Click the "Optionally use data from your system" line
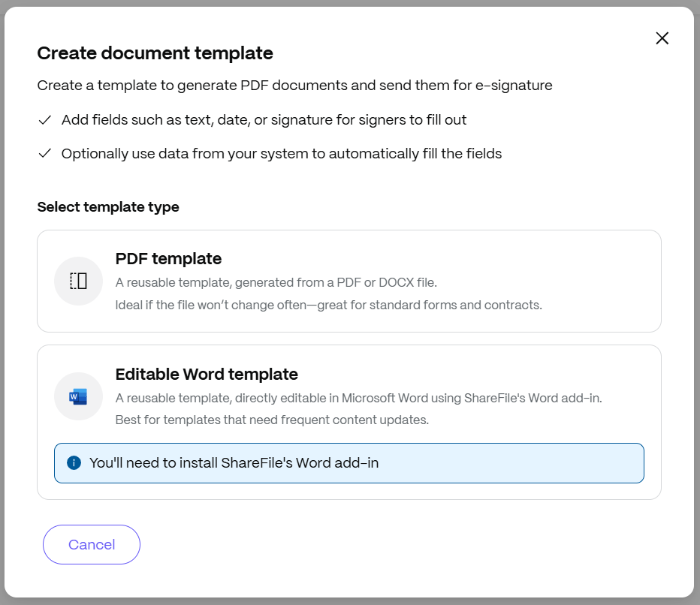This screenshot has width=700, height=605. point(281,154)
